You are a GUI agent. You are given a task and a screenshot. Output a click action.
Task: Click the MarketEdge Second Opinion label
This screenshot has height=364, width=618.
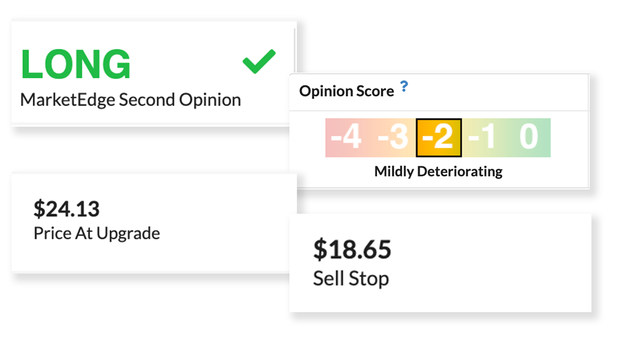pyautogui.click(x=130, y=100)
